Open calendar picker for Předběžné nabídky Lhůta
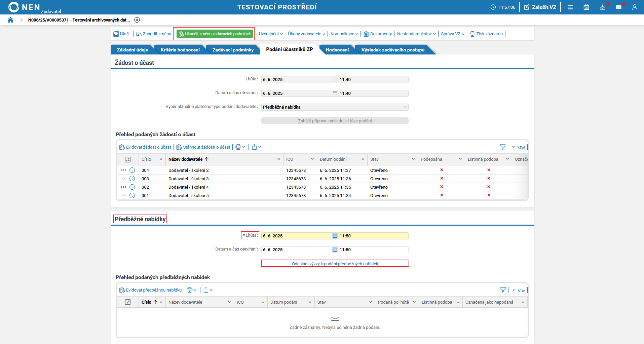Image resolution: width=644 pixels, height=344 pixels. pyautogui.click(x=335, y=236)
